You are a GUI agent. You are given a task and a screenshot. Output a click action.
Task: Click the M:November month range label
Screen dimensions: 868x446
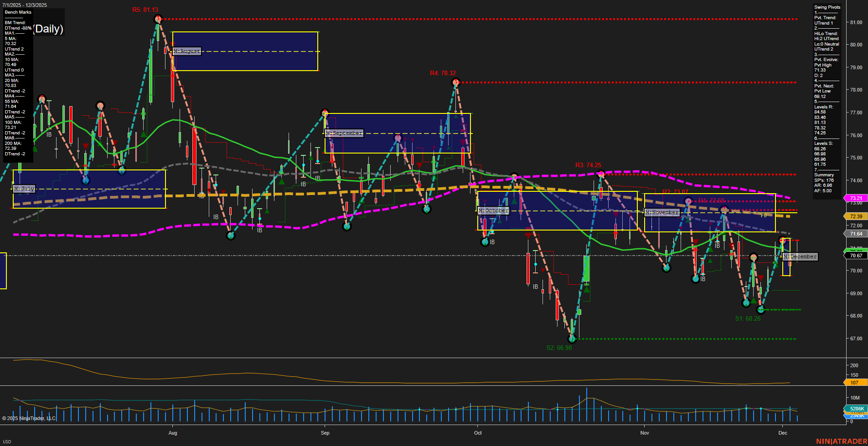(661, 212)
